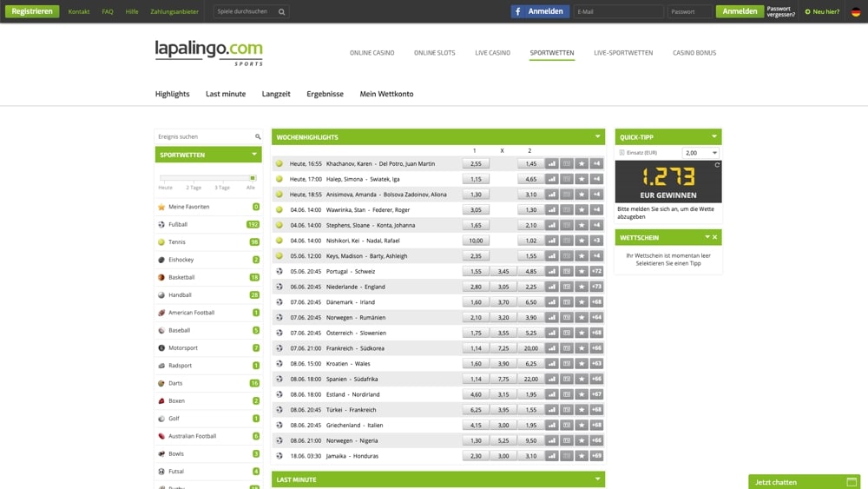Open Casino Bonus page
The width and height of the screenshot is (868, 489).
(x=694, y=53)
